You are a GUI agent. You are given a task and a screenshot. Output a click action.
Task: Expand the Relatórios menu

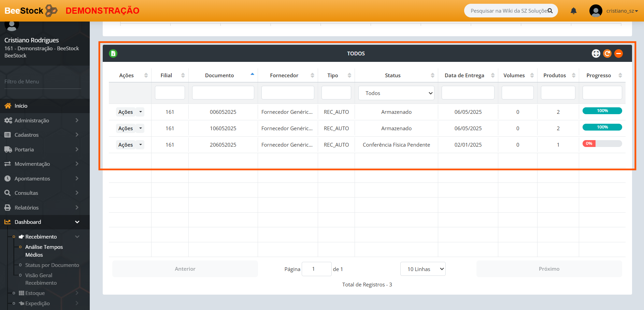click(27, 207)
